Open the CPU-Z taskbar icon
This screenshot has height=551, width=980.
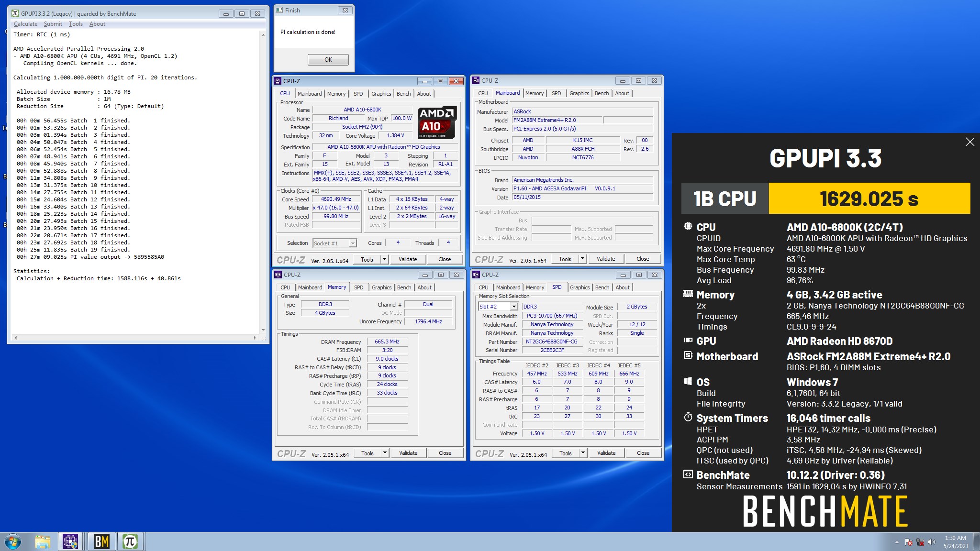71,542
